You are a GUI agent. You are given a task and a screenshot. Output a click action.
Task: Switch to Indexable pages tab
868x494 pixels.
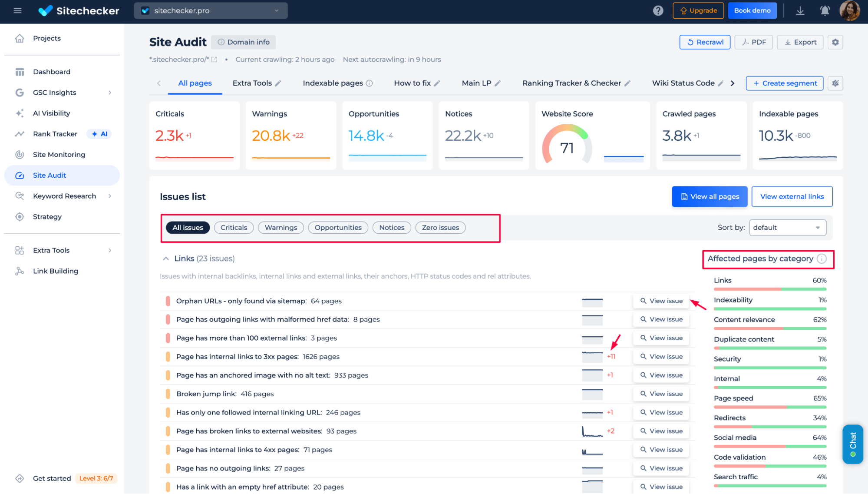[x=333, y=83]
